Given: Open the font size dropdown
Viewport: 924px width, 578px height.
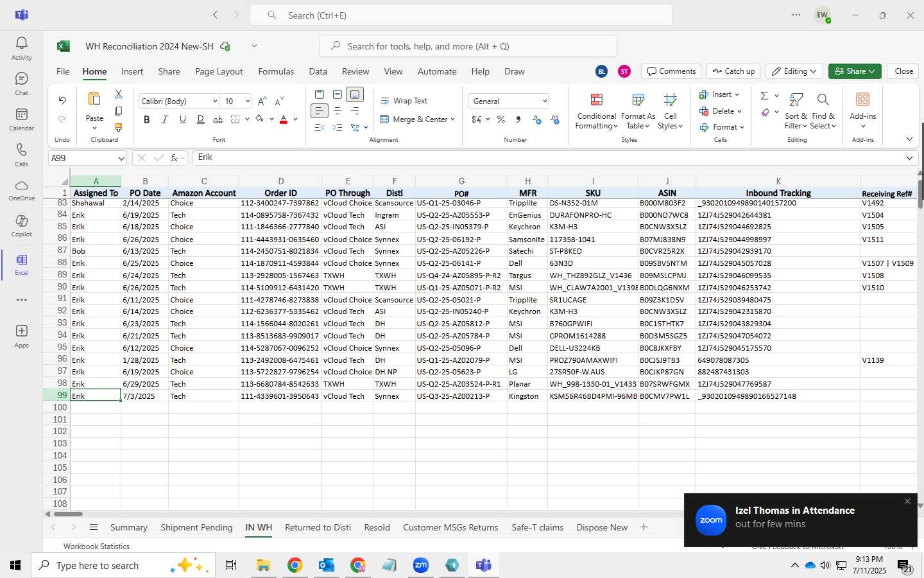Looking at the screenshot, I should pyautogui.click(x=247, y=101).
